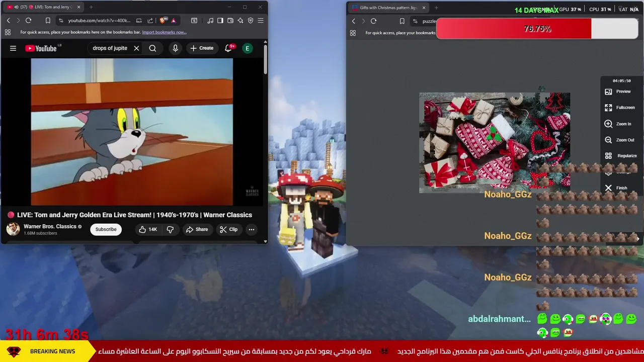Click the puzzle timer 04:05:50
Image resolution: width=644 pixels, height=362 pixels.
pos(621,80)
